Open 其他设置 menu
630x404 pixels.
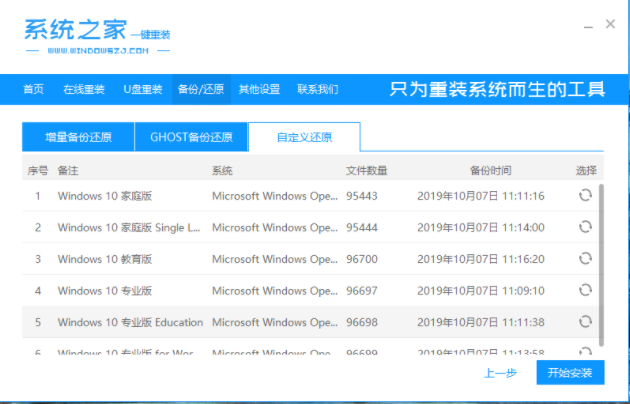259,89
